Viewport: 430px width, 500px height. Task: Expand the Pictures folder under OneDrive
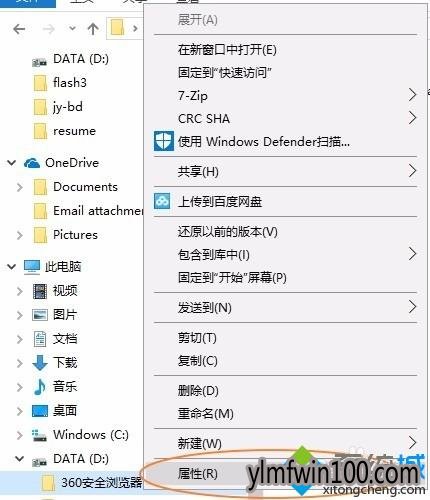tap(20, 235)
